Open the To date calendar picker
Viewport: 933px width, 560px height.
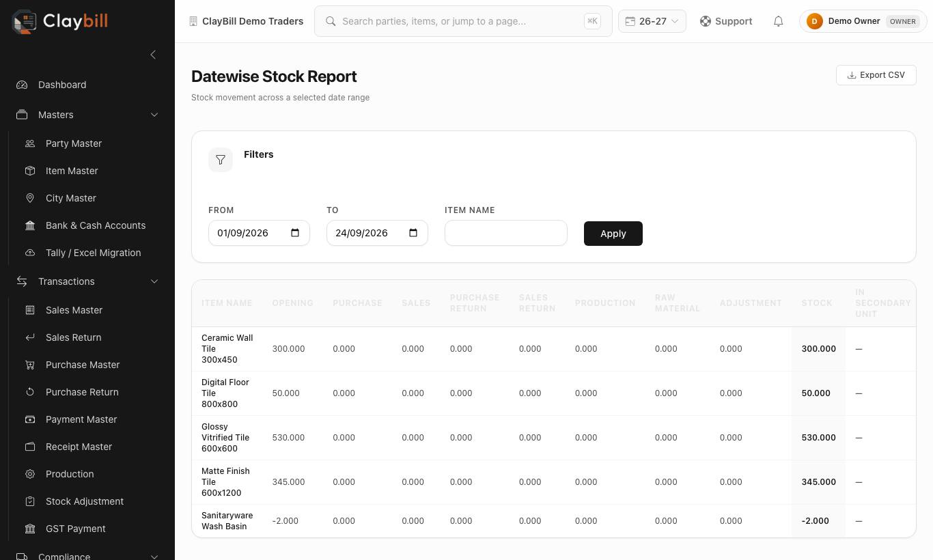tap(413, 233)
